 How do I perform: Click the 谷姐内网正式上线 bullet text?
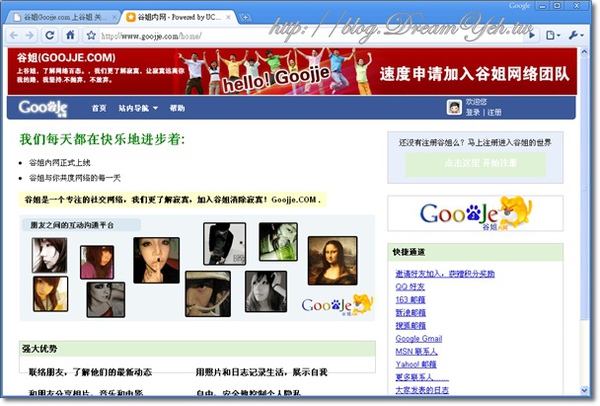[60, 163]
